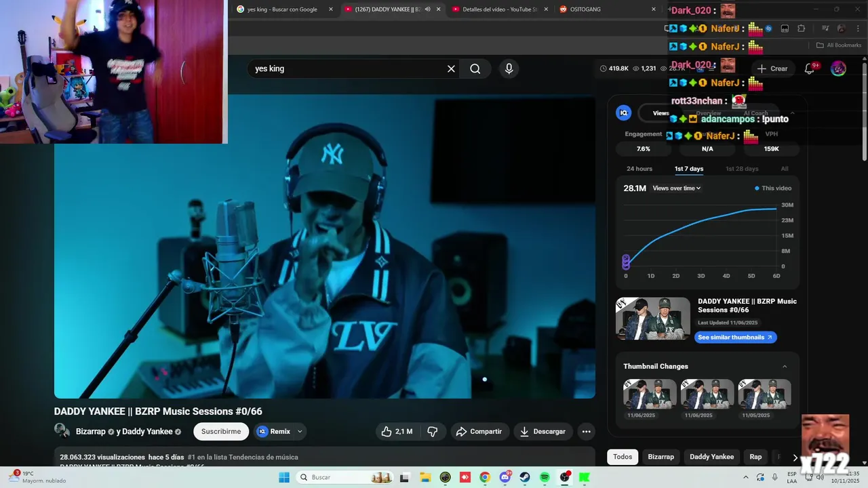Switch chart to 24 hours

coord(639,169)
